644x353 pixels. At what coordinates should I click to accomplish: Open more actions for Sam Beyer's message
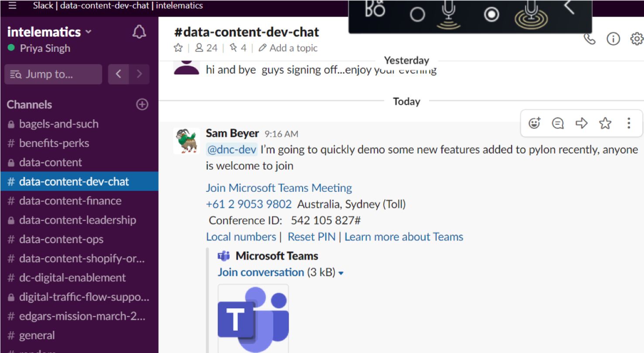click(629, 123)
